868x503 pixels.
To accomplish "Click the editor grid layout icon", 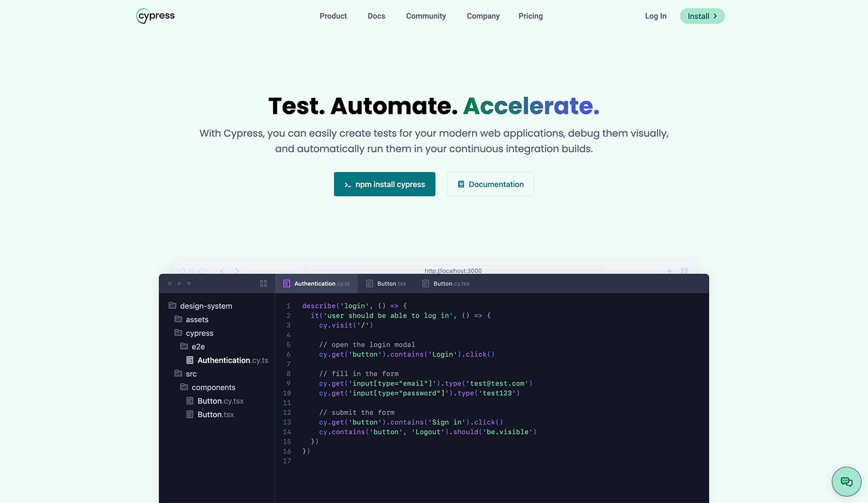I will (263, 284).
